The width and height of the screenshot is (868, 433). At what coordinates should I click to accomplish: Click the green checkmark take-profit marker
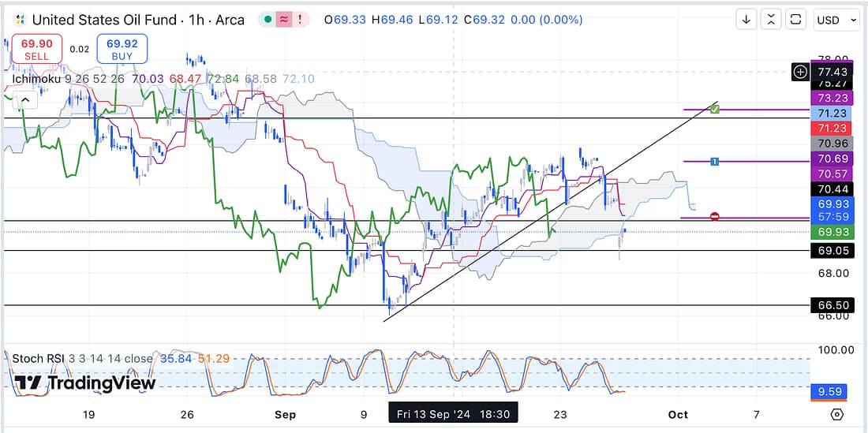coord(714,109)
